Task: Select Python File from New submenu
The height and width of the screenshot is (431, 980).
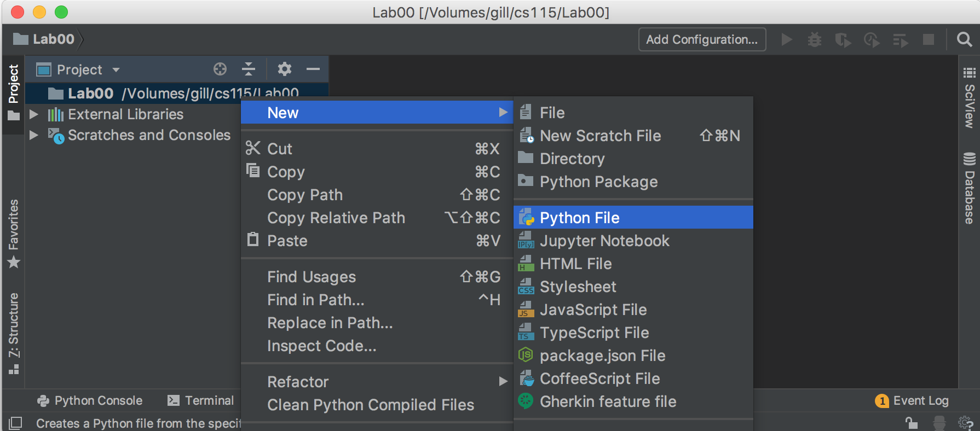Action: click(x=579, y=218)
